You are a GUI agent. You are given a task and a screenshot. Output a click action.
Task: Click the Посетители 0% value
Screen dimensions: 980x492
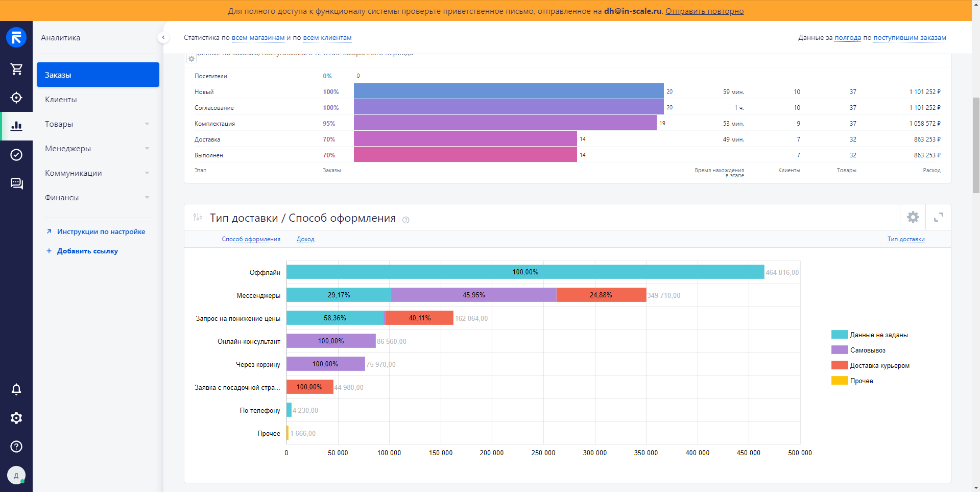pos(327,76)
